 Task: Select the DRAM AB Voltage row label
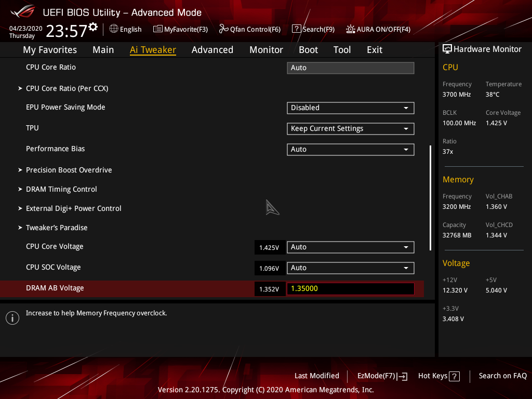[x=55, y=288]
